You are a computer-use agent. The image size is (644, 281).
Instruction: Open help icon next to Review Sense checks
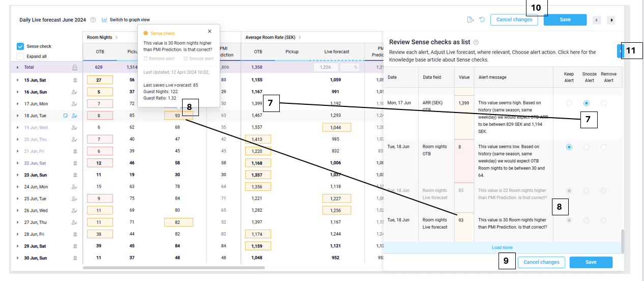[476, 43]
